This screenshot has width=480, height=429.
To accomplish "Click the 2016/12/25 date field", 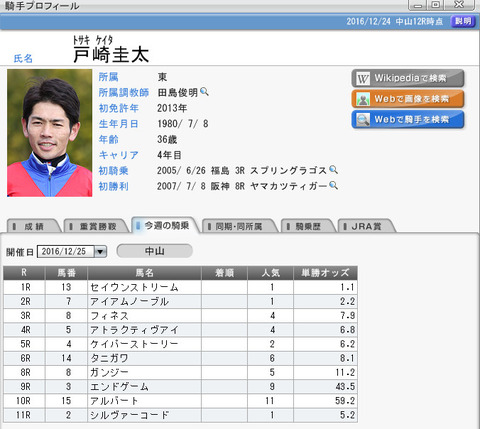I will (x=66, y=252).
